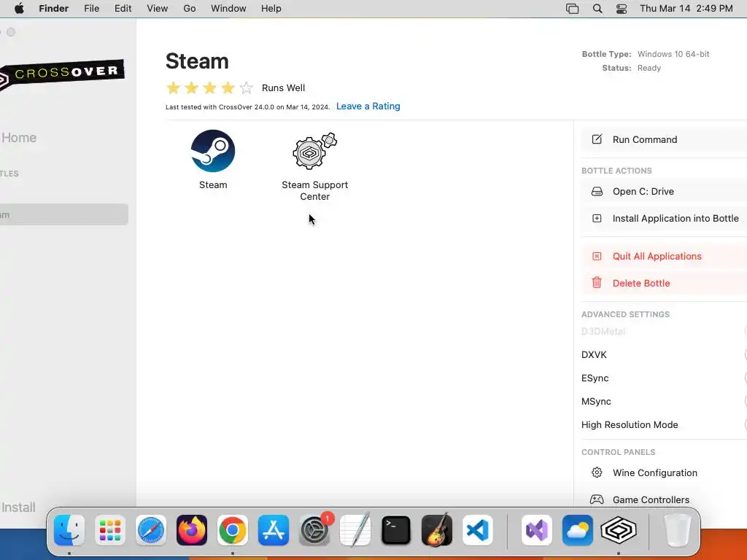The height and width of the screenshot is (560, 747).
Task: Open App Store from the dock
Action: pyautogui.click(x=274, y=530)
